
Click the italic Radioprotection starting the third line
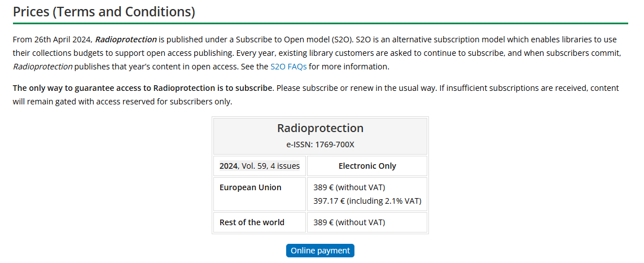(x=43, y=67)
